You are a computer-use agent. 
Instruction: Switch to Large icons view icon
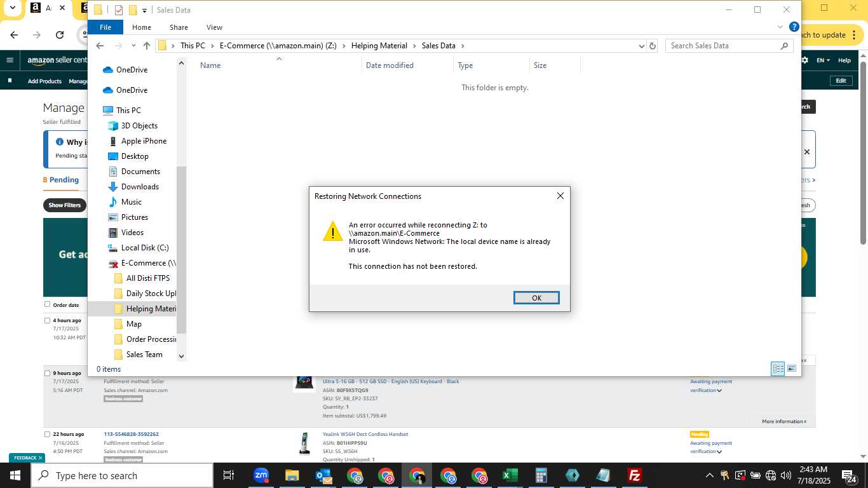[x=792, y=369]
